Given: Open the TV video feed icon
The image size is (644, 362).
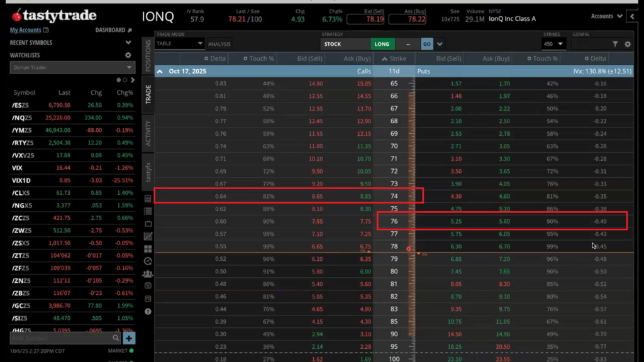Looking at the screenshot, I should click(148, 224).
